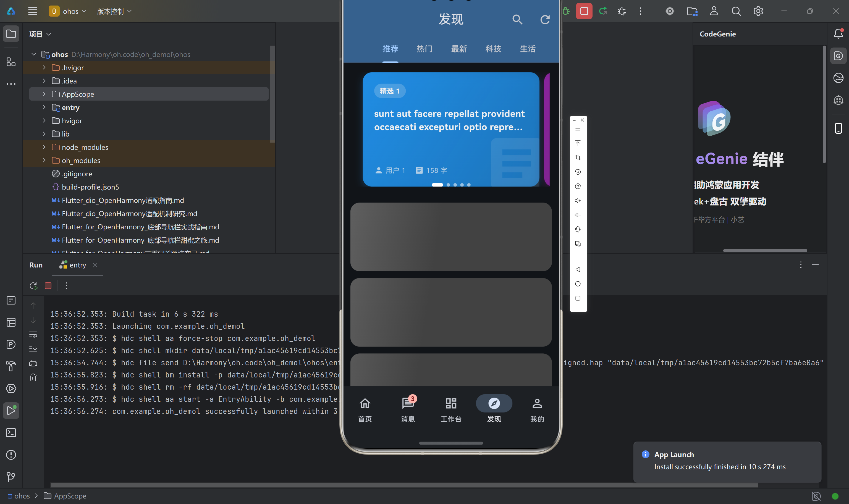This screenshot has height=504, width=849.
Task: Click the Rerun entry icon in Run panel
Action: tap(33, 286)
